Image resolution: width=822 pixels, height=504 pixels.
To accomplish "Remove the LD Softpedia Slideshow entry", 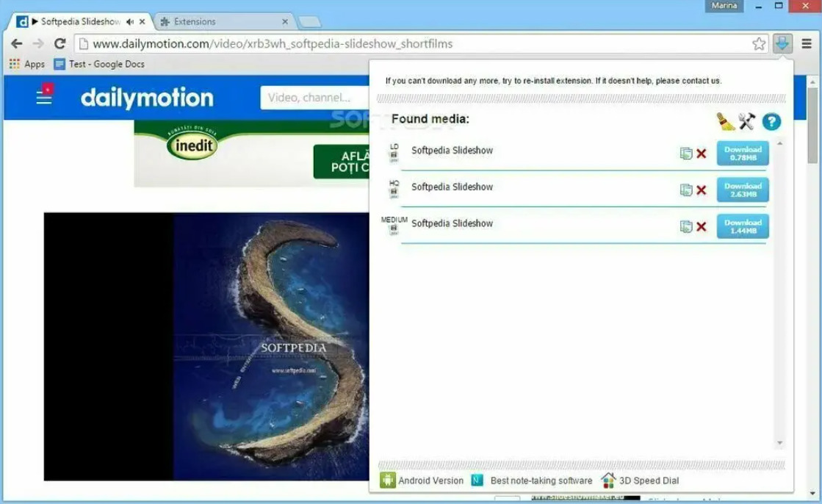I will point(702,154).
